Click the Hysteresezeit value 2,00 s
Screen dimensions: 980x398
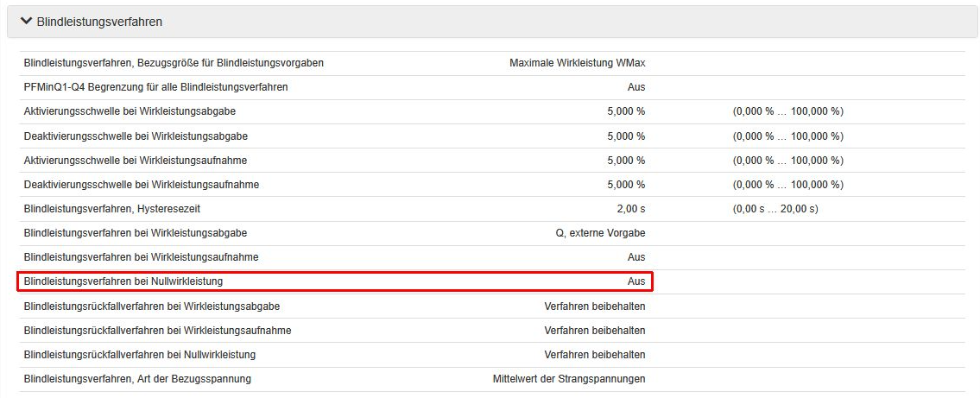(x=631, y=209)
